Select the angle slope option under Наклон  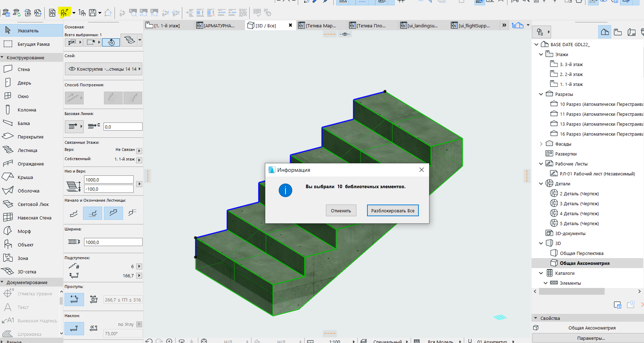(x=94, y=328)
